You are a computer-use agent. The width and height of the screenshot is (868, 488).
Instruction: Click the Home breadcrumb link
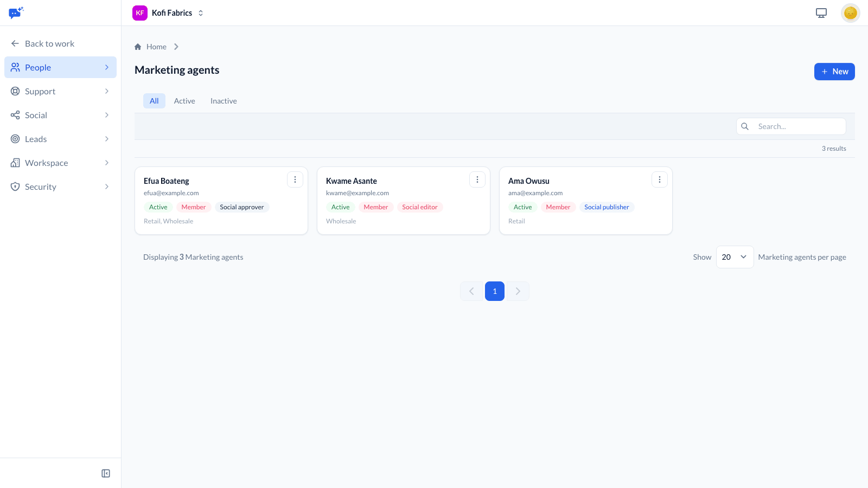pyautogui.click(x=156, y=47)
